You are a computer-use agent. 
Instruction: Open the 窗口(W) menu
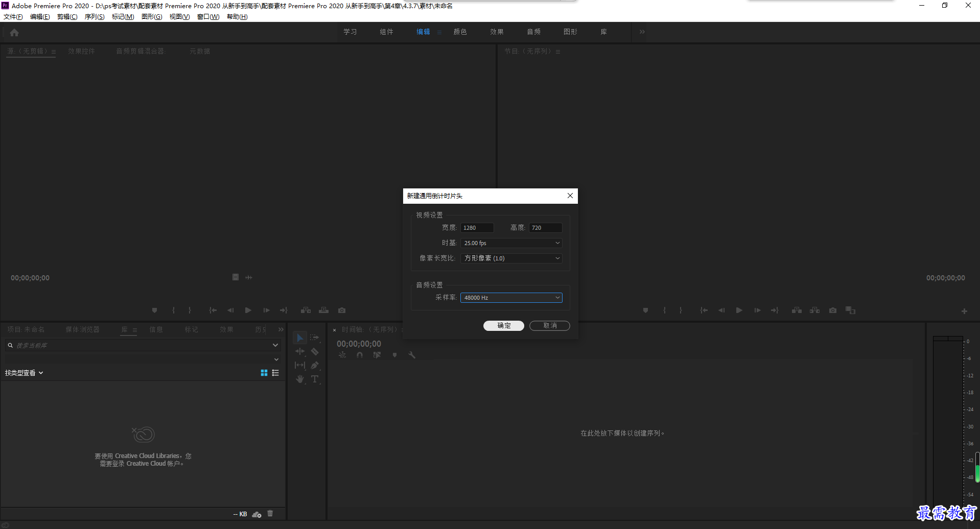(x=208, y=17)
